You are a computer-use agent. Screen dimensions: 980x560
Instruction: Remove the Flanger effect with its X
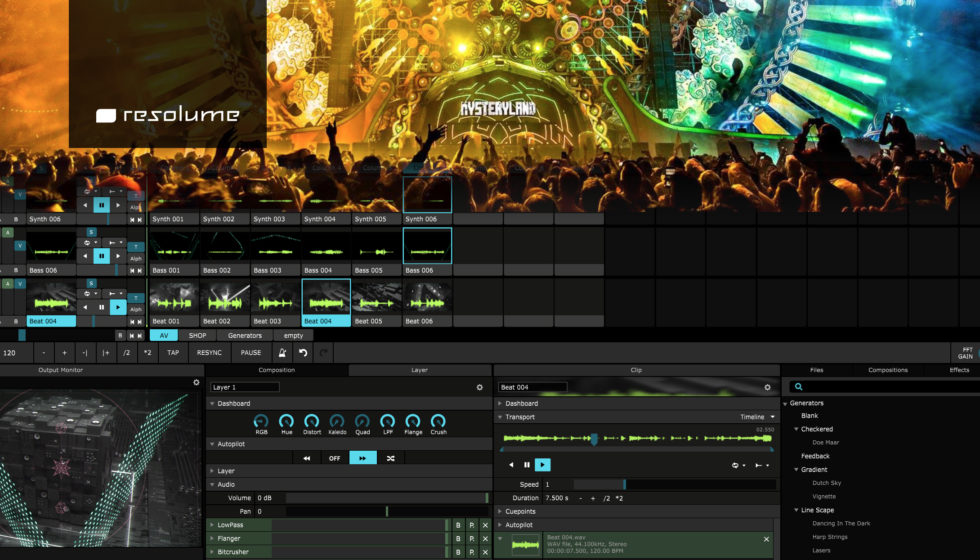485,539
